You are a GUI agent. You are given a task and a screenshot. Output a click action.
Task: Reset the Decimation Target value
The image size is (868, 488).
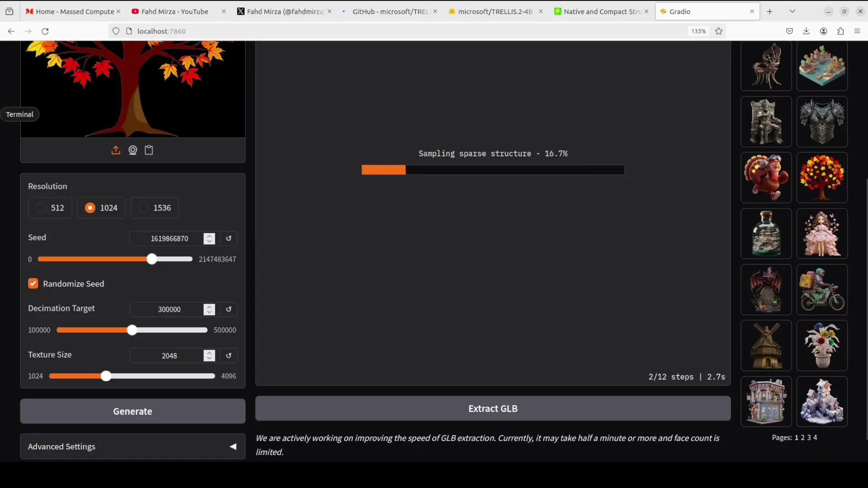click(x=229, y=310)
